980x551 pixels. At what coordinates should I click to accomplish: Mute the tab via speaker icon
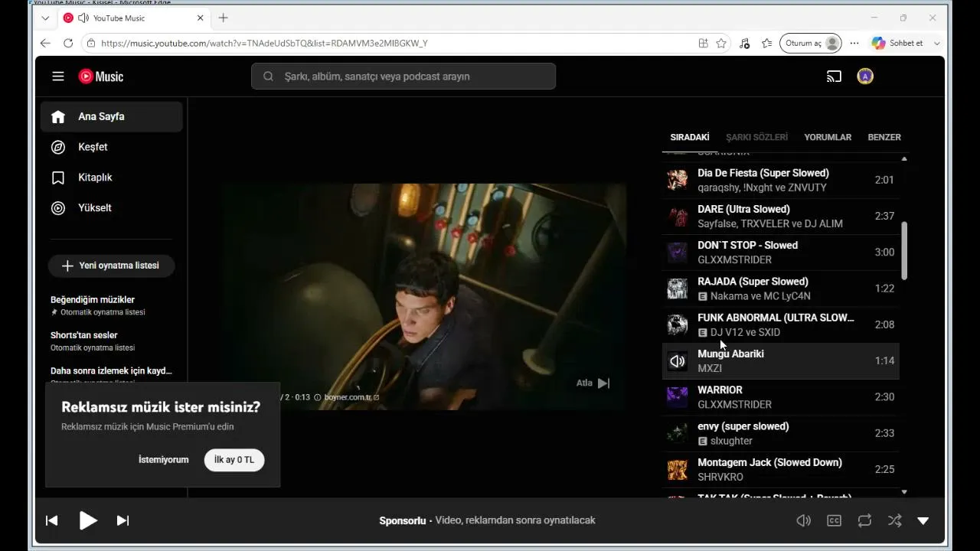83,18
